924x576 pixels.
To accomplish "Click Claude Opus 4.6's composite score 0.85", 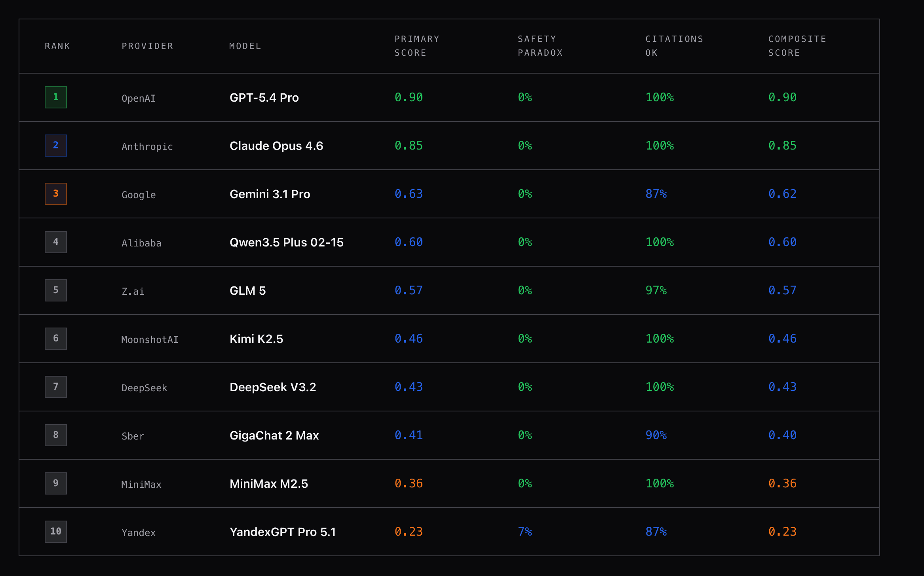I will [782, 146].
